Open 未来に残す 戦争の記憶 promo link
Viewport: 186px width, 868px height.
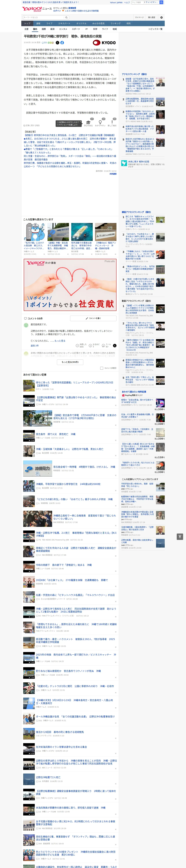pyautogui.click(x=143, y=164)
